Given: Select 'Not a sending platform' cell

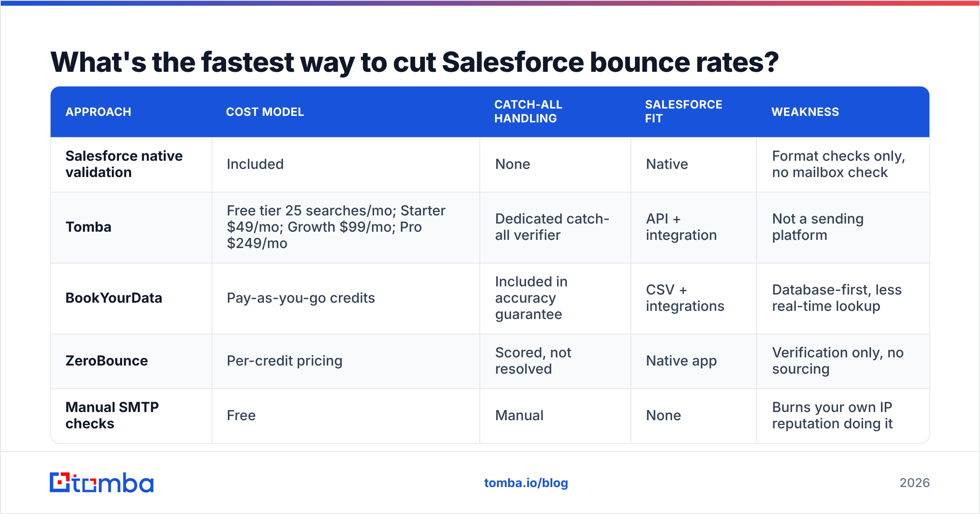Looking at the screenshot, I should click(x=818, y=227).
